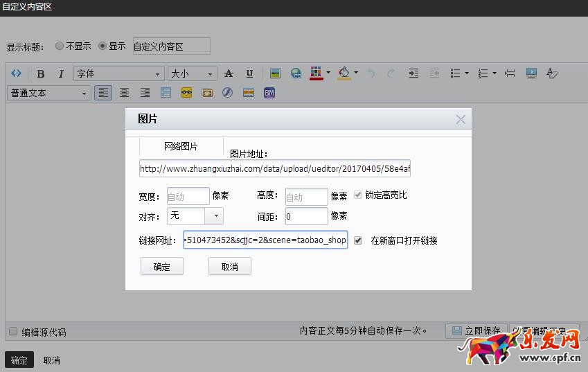Click the module layout icon beside Flash
The width and height of the screenshot is (588, 372).
pyautogui.click(x=248, y=93)
